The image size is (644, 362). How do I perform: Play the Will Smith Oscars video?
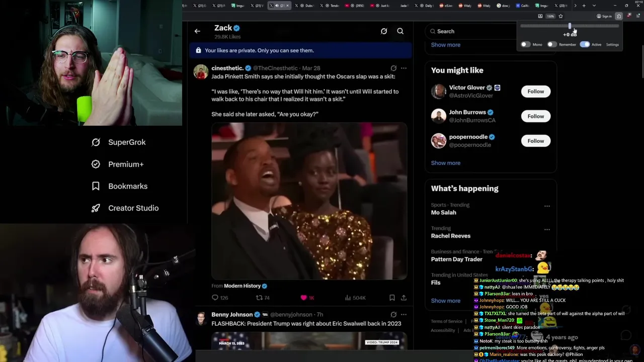tap(309, 201)
